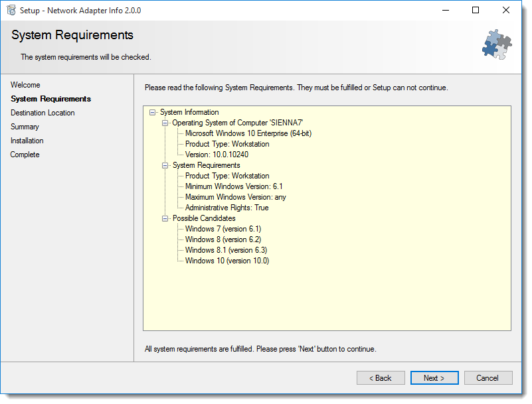Maximize the setup window
532x404 pixels.
tap(476, 10)
